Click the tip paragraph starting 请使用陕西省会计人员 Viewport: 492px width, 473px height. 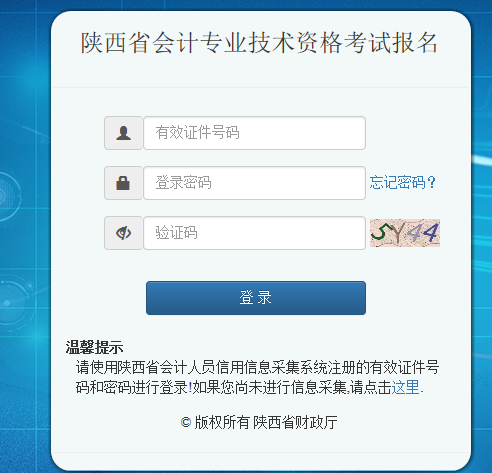pos(257,377)
